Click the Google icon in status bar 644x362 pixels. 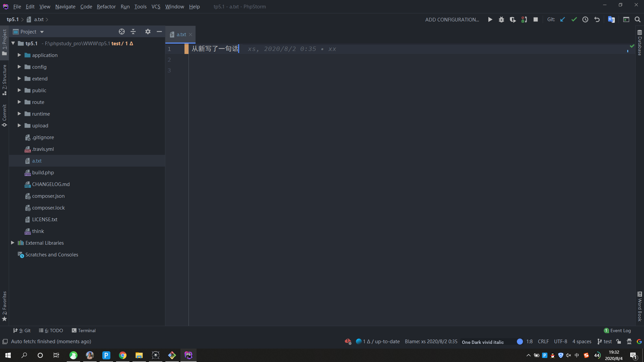click(x=639, y=342)
